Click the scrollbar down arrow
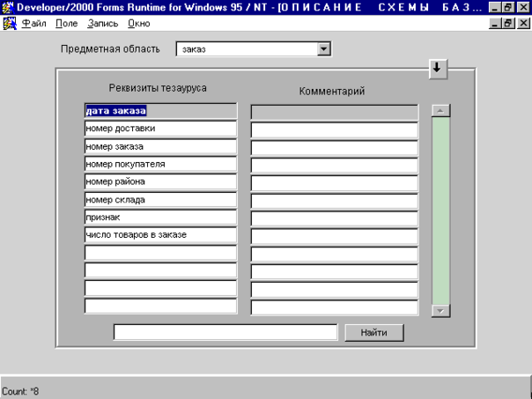 coord(440,310)
